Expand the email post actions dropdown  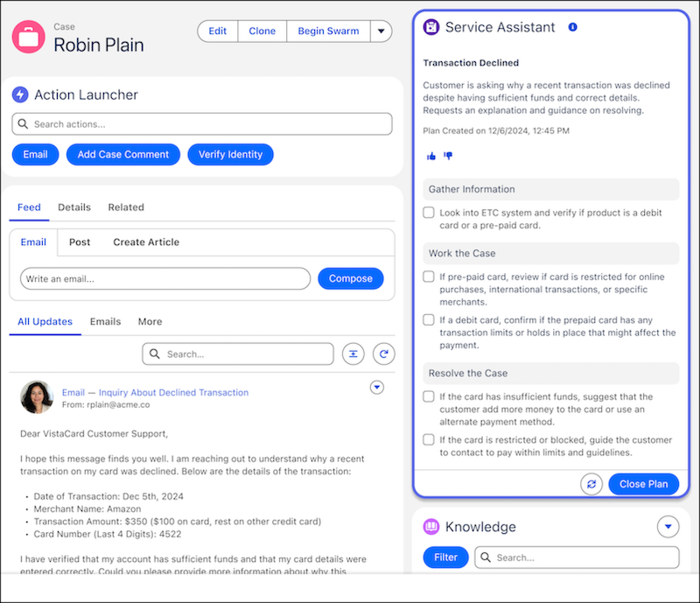376,387
